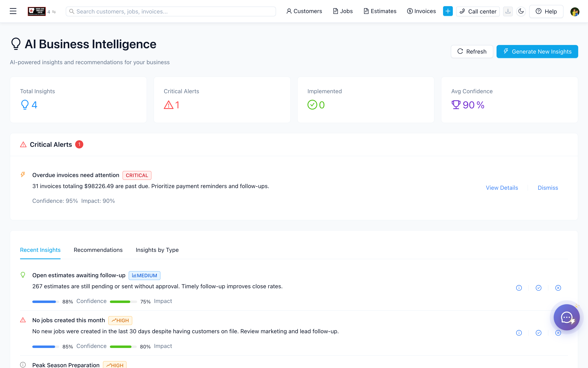The image size is (588, 368).
Task: Click the Garage Door company logo
Action: click(37, 11)
